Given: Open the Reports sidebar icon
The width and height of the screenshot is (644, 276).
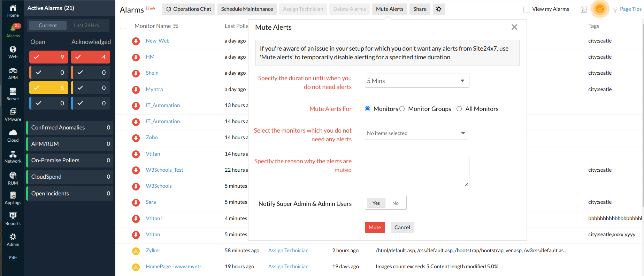Looking at the screenshot, I should pyautogui.click(x=13, y=219).
